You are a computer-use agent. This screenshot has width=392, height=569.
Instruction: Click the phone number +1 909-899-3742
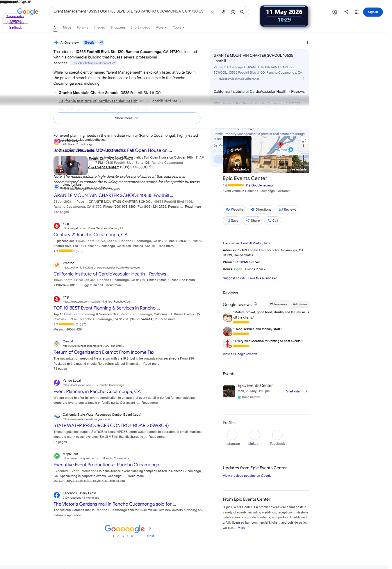[x=247, y=262]
